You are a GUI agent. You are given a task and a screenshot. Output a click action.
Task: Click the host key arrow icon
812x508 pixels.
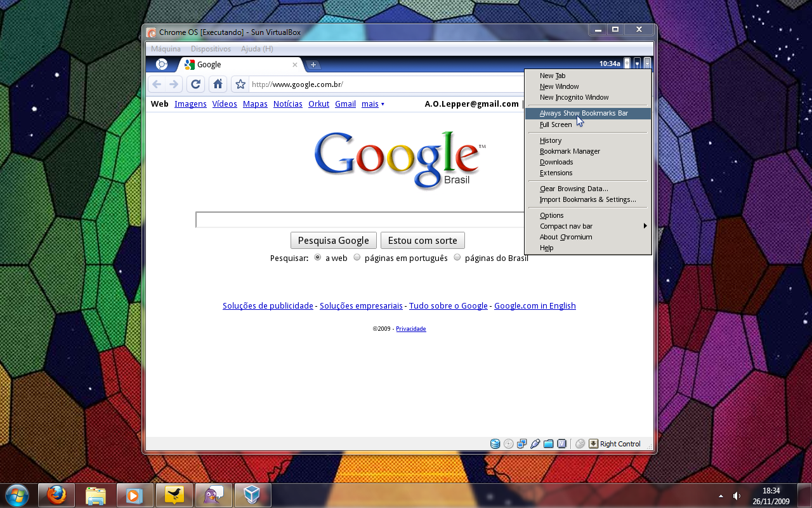(594, 444)
